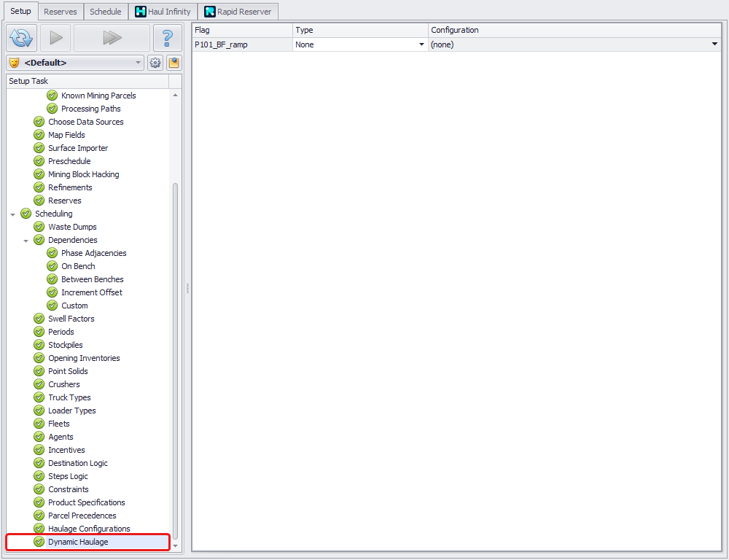Click the clipboard icon next to gear
This screenshot has width=729, height=560.
tap(174, 63)
